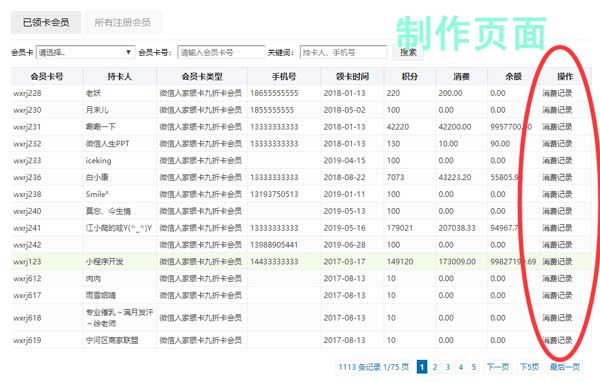The width and height of the screenshot is (600, 382).
Task: Open 消费记录 for card wxrj612
Action: tap(557, 278)
